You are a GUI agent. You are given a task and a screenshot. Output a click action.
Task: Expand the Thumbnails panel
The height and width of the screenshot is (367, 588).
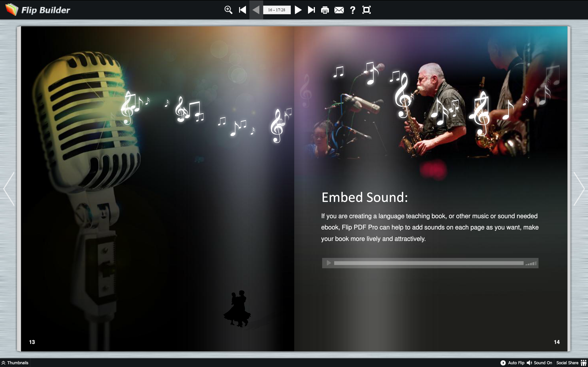(15, 363)
